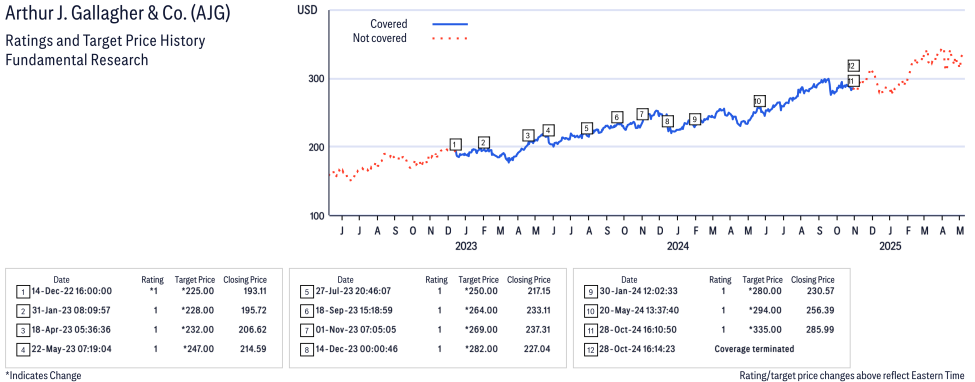975x382 pixels.
Task: Click closing price 217.15
Action: [x=537, y=291]
